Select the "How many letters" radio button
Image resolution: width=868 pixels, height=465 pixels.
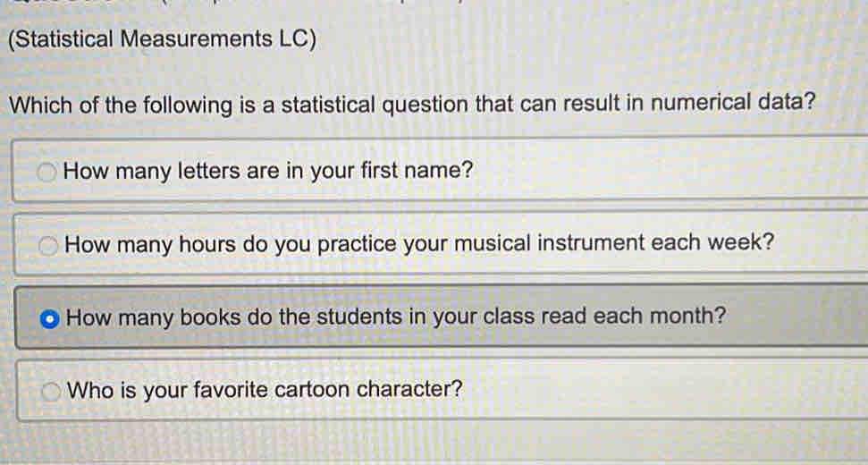(x=51, y=171)
